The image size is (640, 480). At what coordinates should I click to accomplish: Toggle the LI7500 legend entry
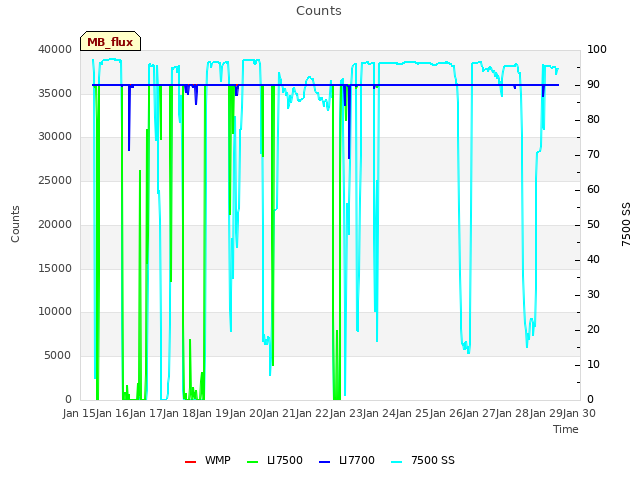tap(275, 460)
